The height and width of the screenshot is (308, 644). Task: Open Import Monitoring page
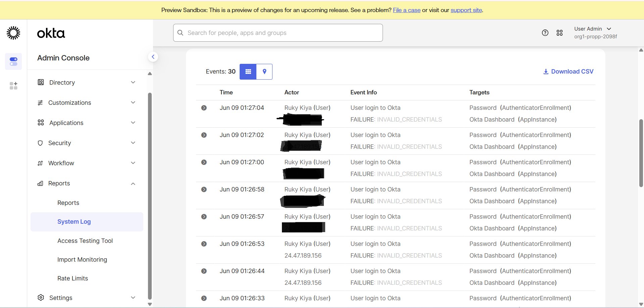[82, 260]
